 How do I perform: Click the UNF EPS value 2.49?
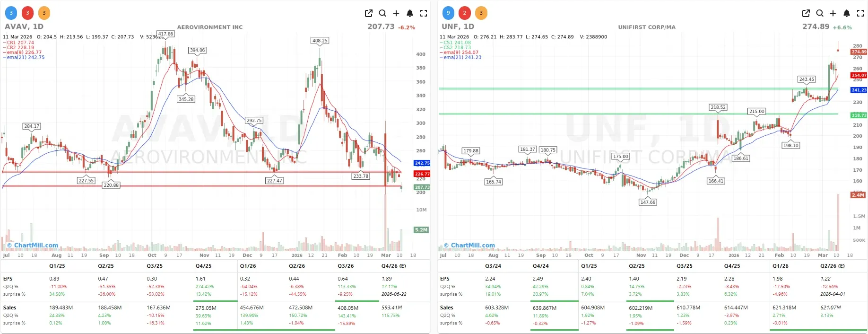click(538, 279)
